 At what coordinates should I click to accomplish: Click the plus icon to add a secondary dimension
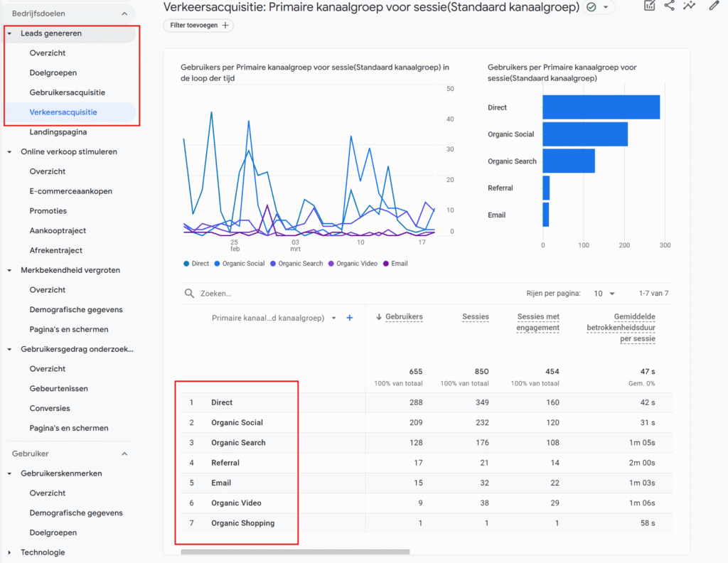click(x=349, y=318)
